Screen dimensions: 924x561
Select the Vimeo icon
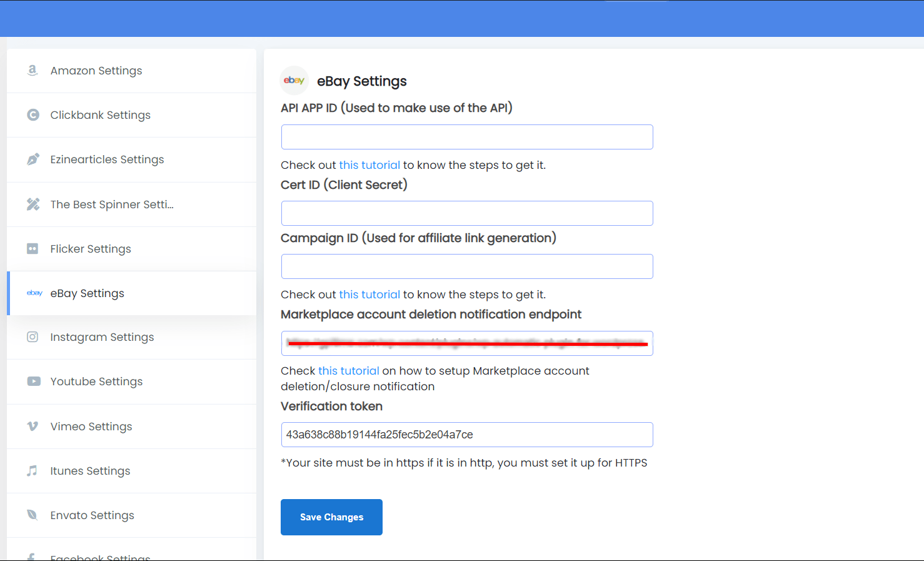33,426
